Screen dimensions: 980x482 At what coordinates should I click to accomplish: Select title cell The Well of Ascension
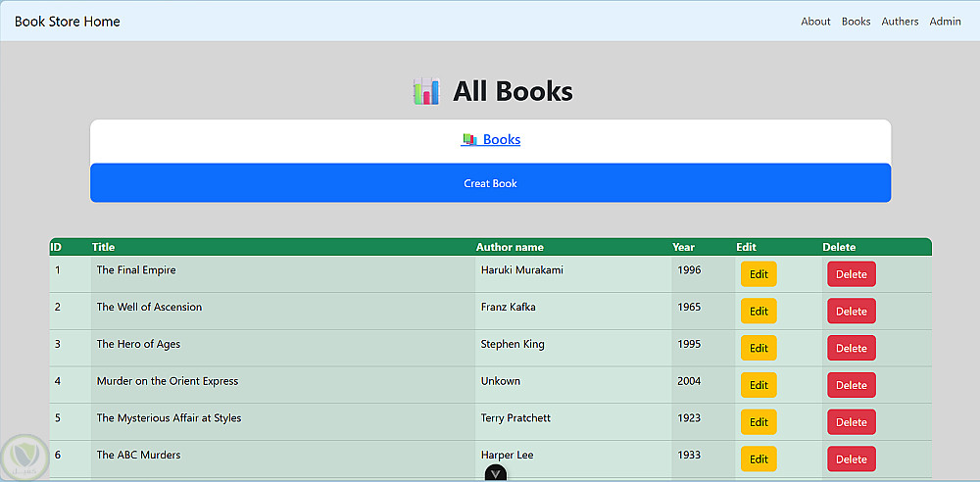tap(149, 307)
